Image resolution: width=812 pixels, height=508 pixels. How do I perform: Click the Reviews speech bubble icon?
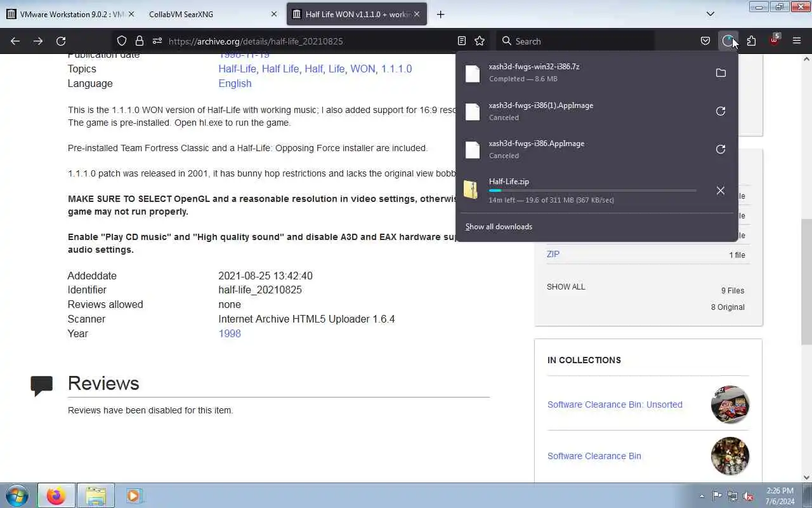point(42,385)
